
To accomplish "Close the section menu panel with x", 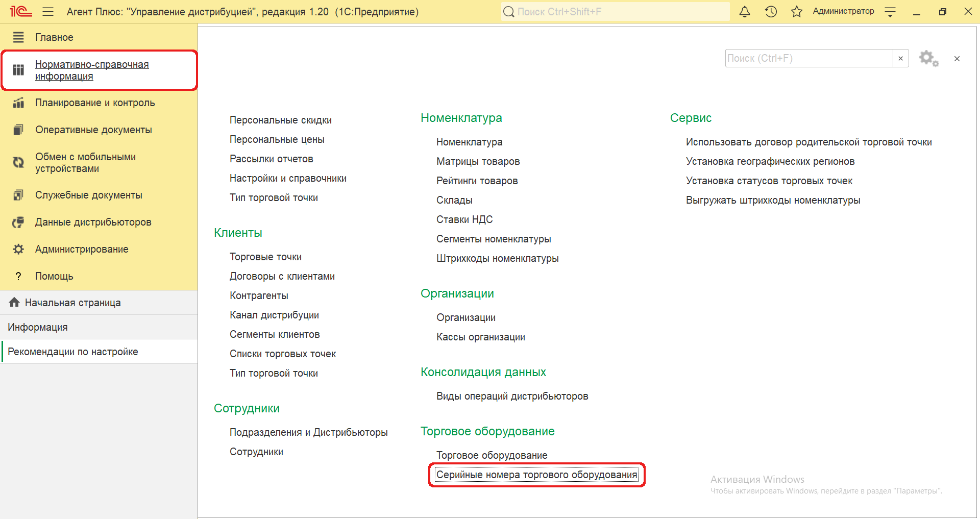I will coord(957,59).
